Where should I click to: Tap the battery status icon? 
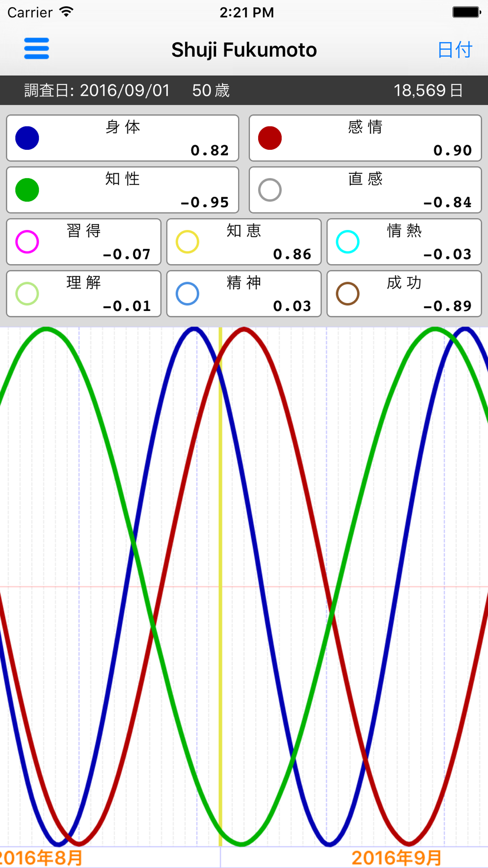point(467,12)
